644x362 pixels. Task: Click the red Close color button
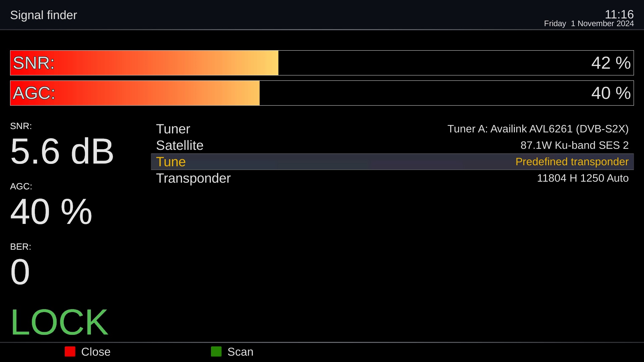click(x=70, y=352)
